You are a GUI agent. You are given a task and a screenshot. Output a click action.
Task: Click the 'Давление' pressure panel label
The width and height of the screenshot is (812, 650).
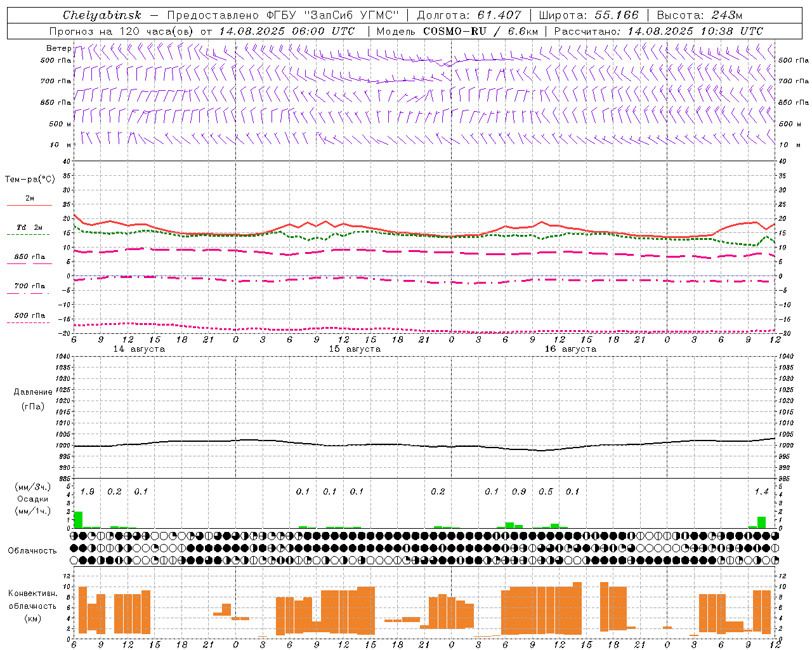tap(33, 392)
